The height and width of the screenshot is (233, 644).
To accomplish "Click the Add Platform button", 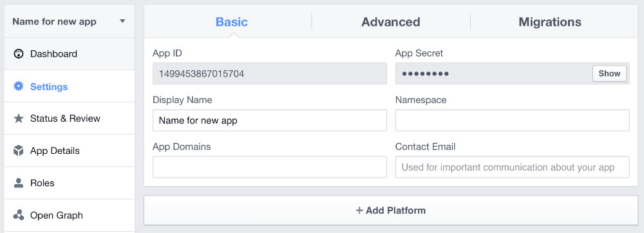I will (391, 210).
